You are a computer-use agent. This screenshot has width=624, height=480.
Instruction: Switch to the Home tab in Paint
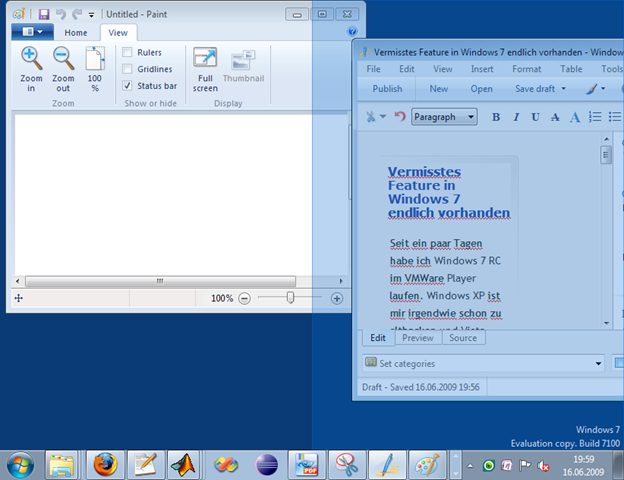point(76,33)
